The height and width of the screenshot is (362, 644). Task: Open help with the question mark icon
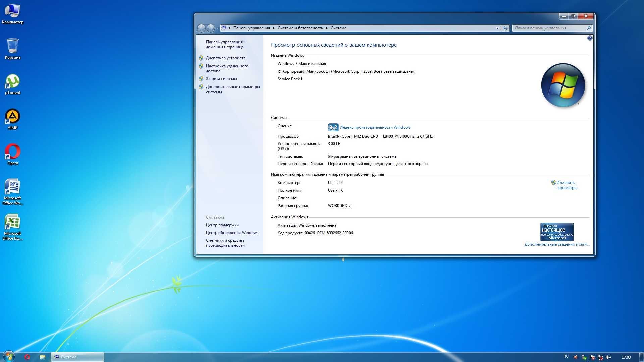[x=590, y=38]
